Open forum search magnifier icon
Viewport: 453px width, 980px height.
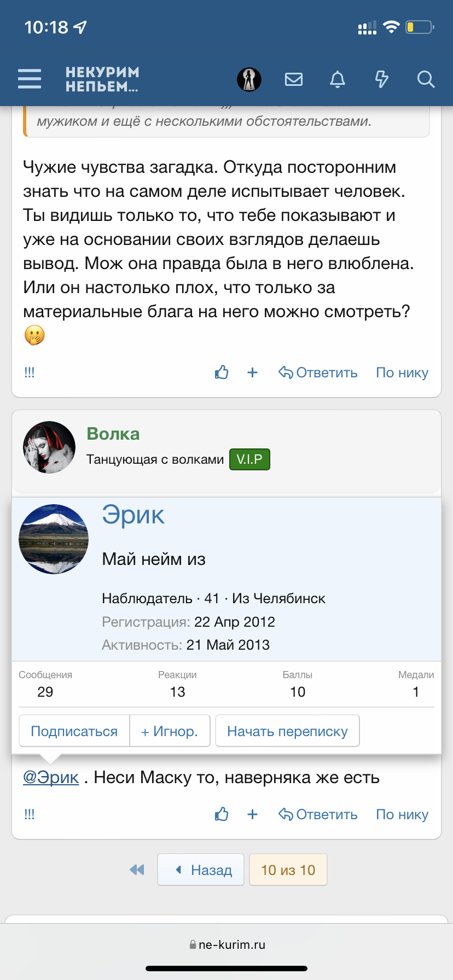tap(426, 79)
